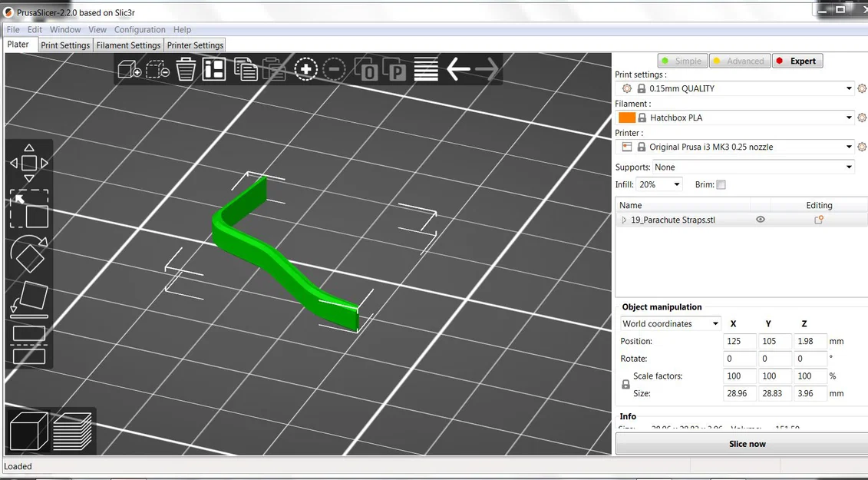Switch to 3D editor view cube
The image size is (868, 480).
(x=29, y=431)
